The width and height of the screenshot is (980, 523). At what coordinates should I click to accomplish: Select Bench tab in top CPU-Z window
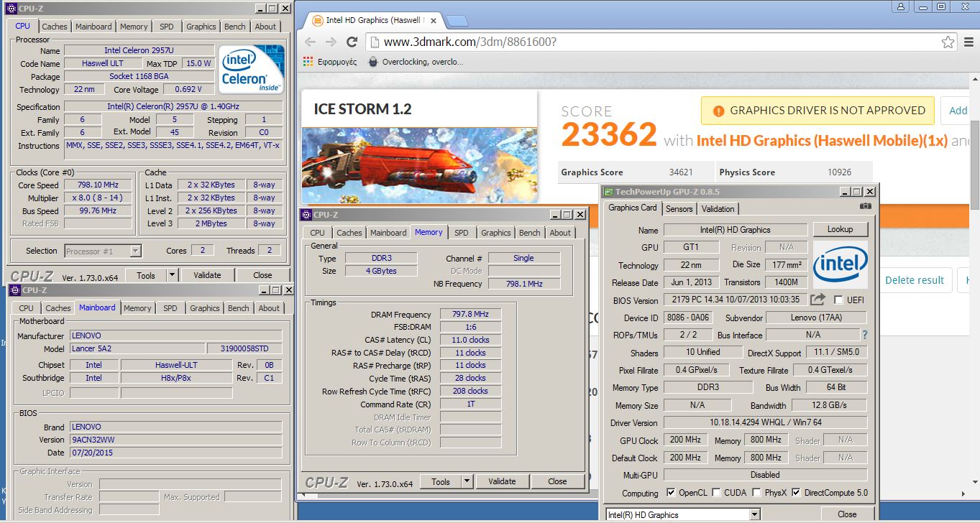pyautogui.click(x=235, y=27)
